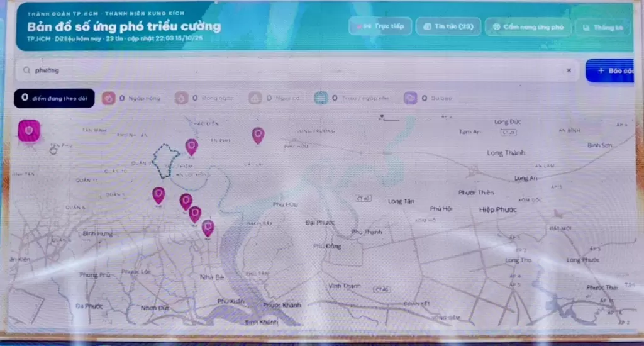
Task: Click the Long Tân map label
Action: 401,201
